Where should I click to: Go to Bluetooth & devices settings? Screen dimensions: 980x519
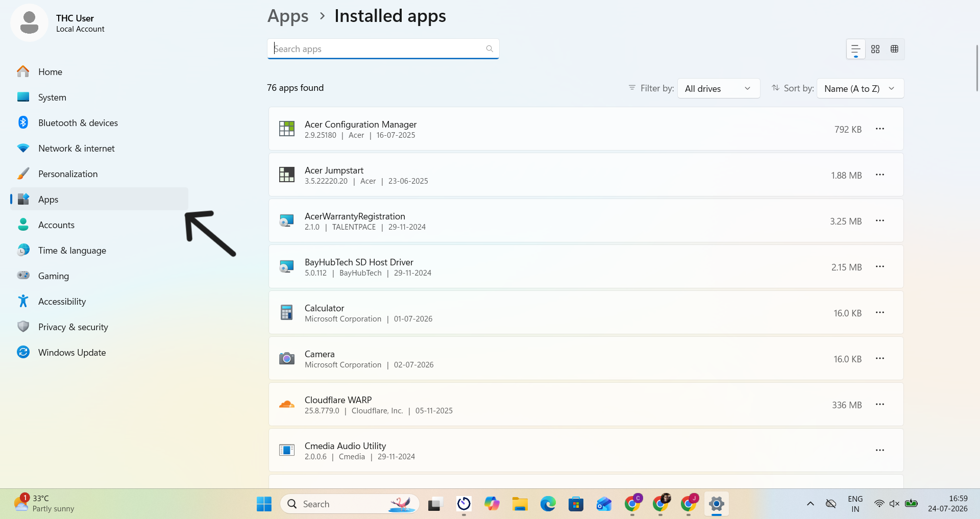pos(100,122)
